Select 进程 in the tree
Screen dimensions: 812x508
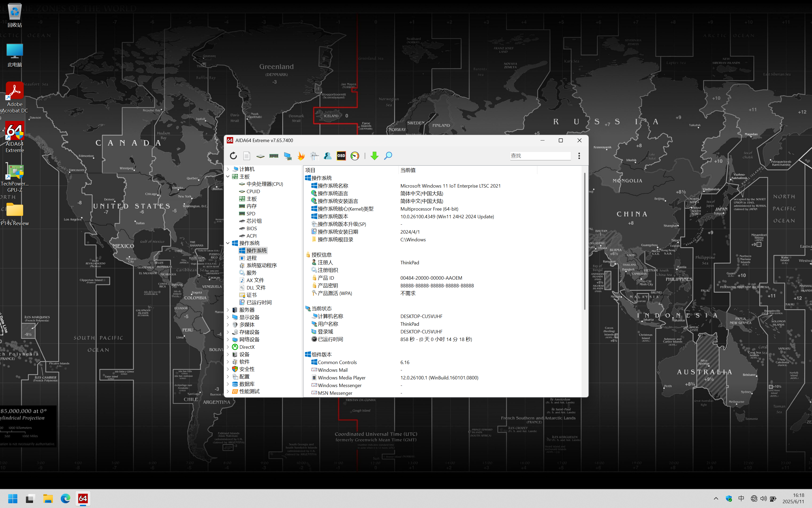click(248, 258)
